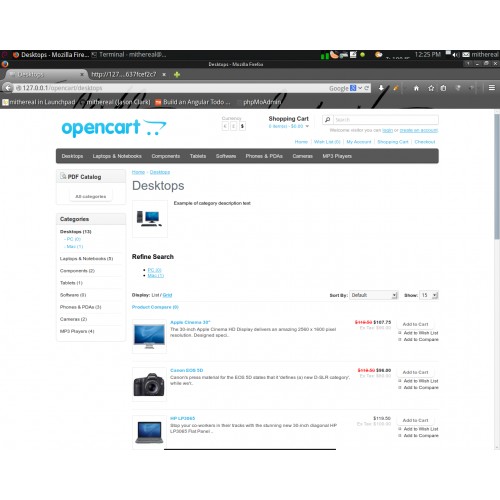The width and height of the screenshot is (500, 500).
Task: Open Software in the navigation bar
Action: point(226,156)
